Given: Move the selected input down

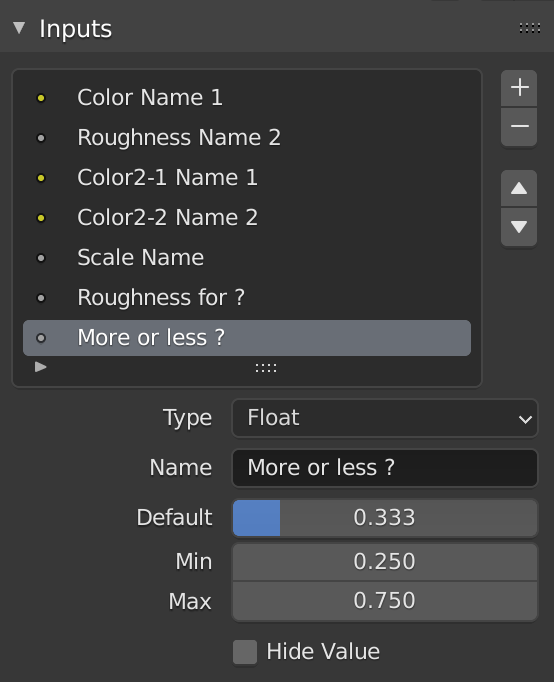Looking at the screenshot, I should [x=519, y=227].
